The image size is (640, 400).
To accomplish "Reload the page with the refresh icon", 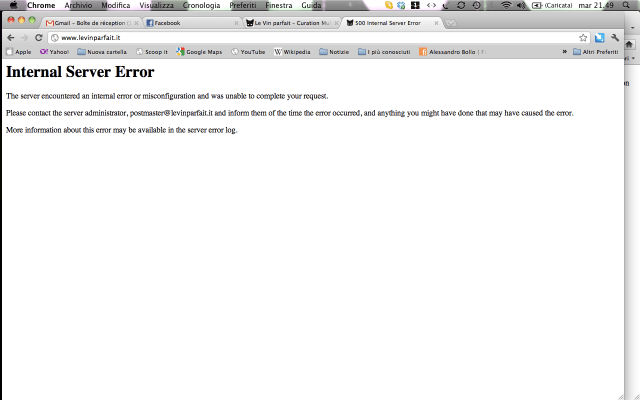I will 39,37.
